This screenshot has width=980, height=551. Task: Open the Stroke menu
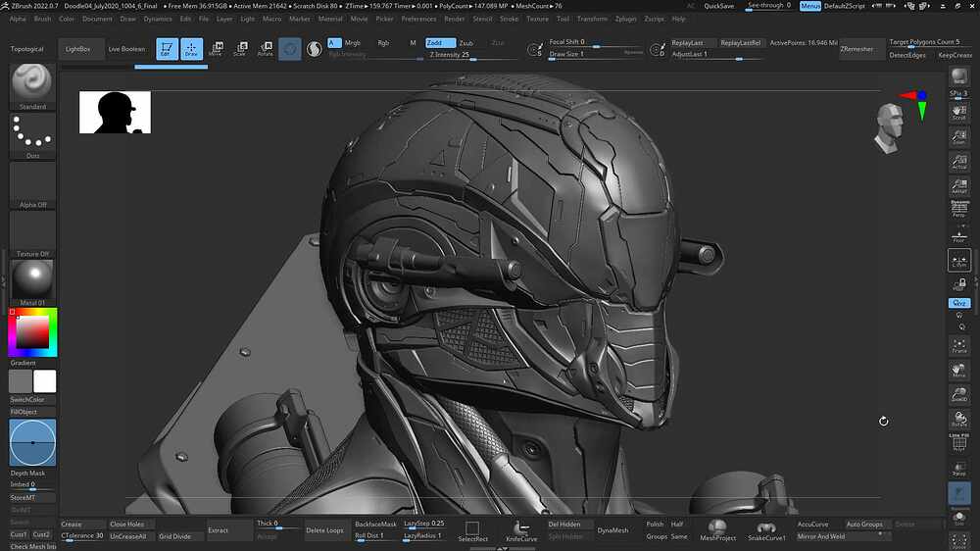point(510,19)
